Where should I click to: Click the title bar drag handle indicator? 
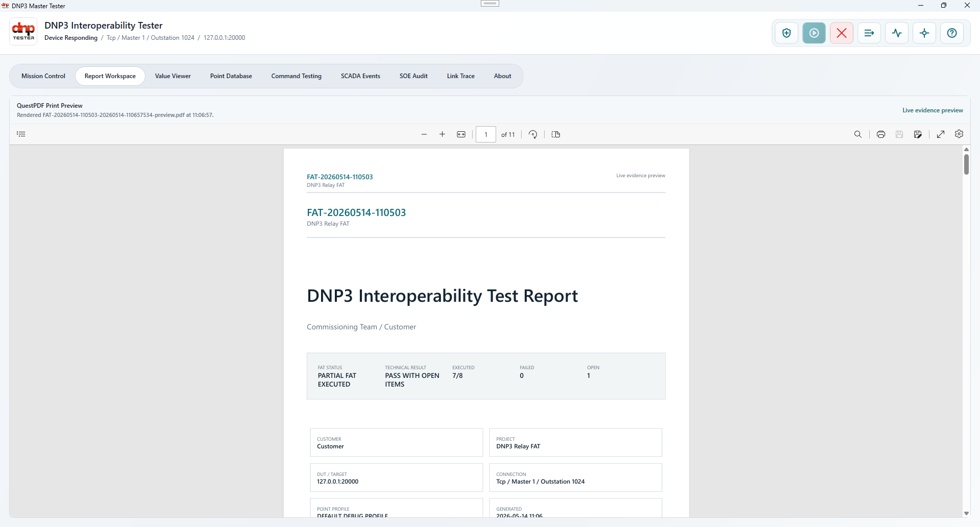point(490,4)
